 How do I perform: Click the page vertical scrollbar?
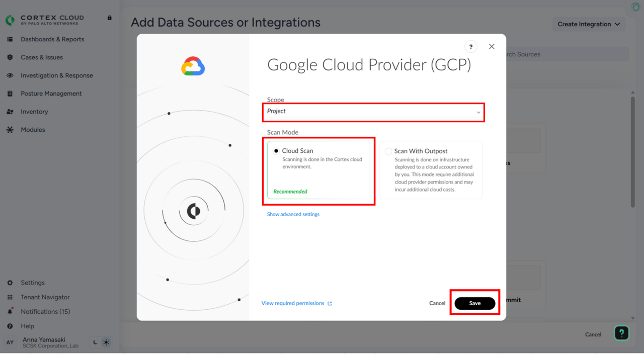(633, 151)
